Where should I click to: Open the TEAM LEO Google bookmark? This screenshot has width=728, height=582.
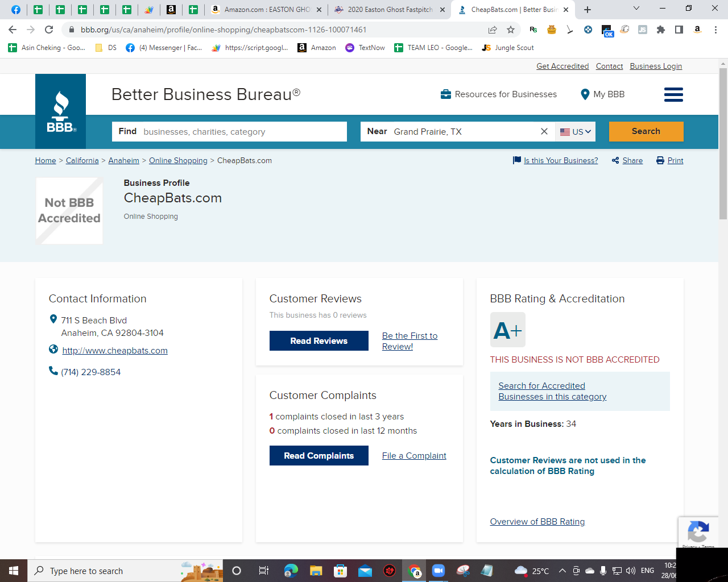433,48
